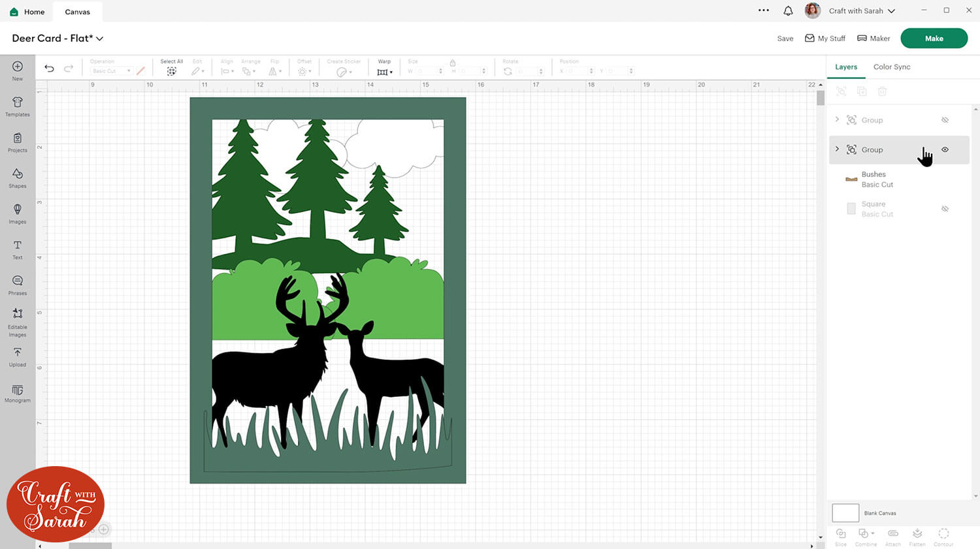Click the Blank Canvas color swatch
This screenshot has width=980, height=549.
[x=845, y=513]
